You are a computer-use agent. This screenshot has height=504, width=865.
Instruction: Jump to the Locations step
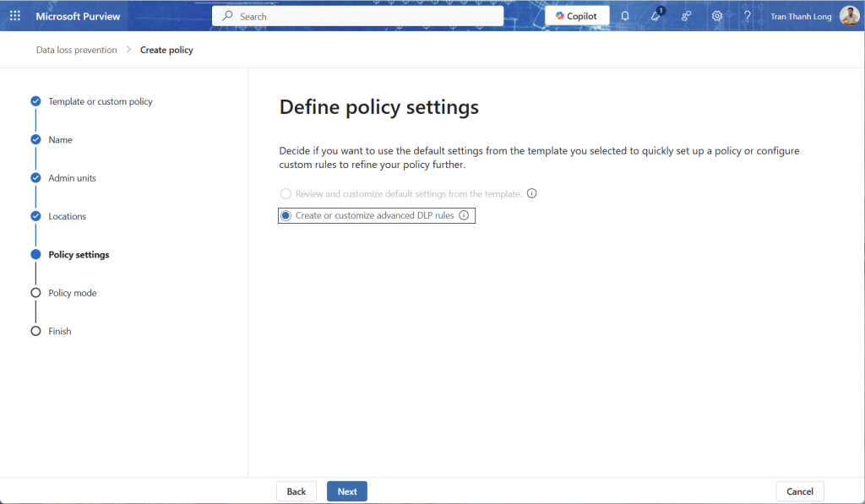(67, 217)
